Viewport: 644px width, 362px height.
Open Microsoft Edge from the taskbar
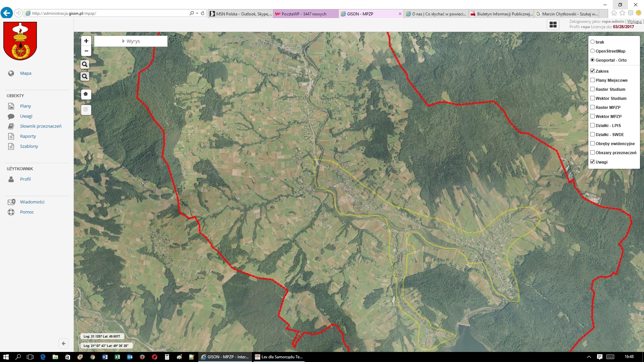[43, 357]
